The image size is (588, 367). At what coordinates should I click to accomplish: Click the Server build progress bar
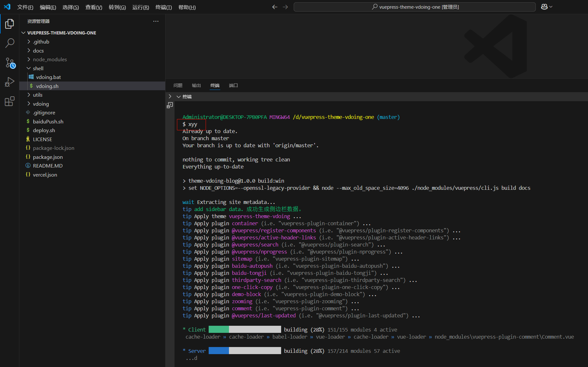[x=245, y=351]
